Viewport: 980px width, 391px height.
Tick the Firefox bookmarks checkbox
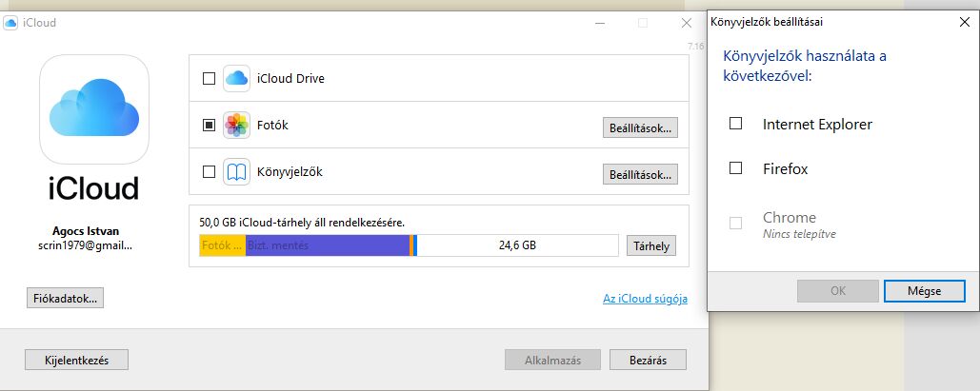tap(735, 168)
